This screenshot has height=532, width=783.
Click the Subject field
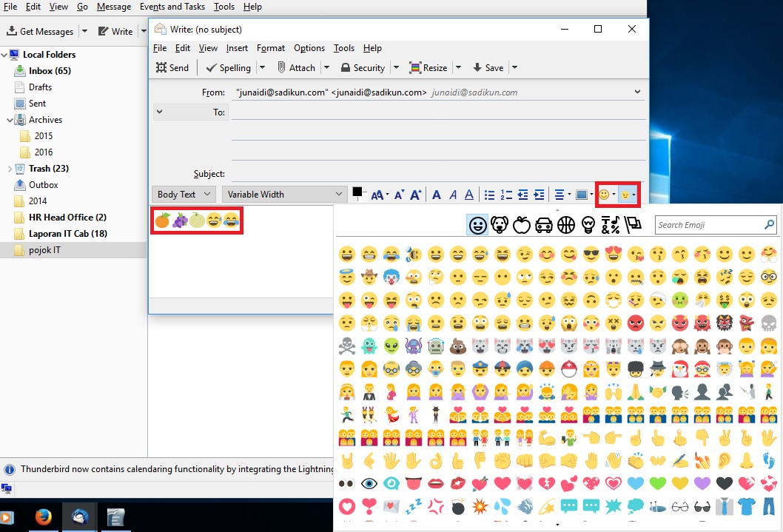[x=438, y=174]
